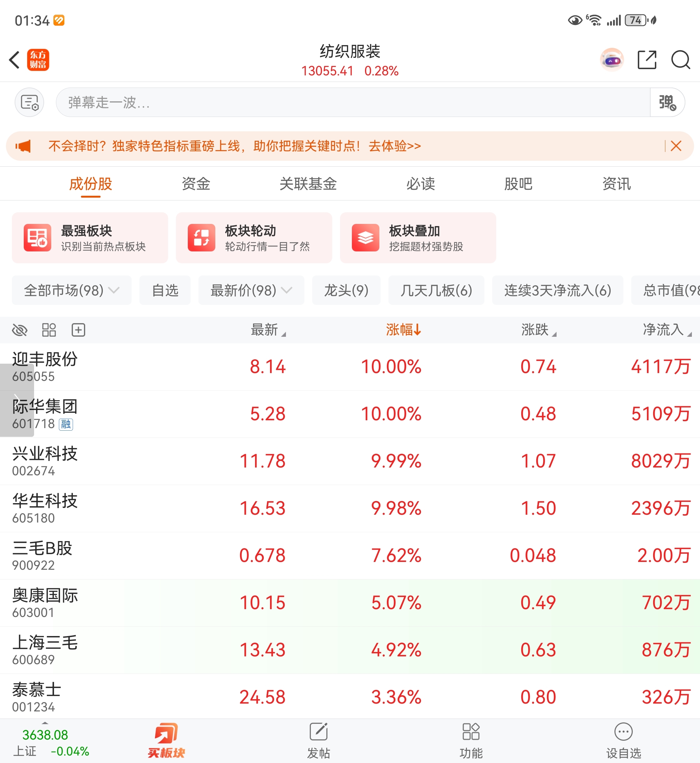Screen dimensions: 700x763
Task: Tap the 板块叠加 layers icon
Action: point(366,238)
